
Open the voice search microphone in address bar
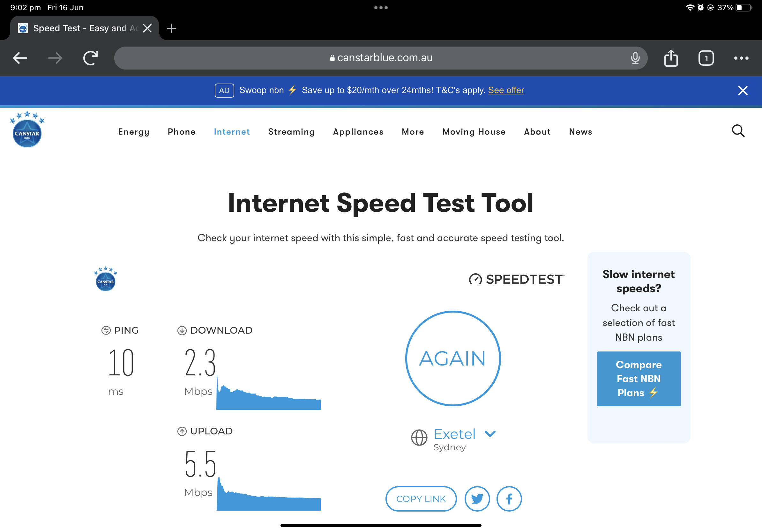[x=635, y=58]
